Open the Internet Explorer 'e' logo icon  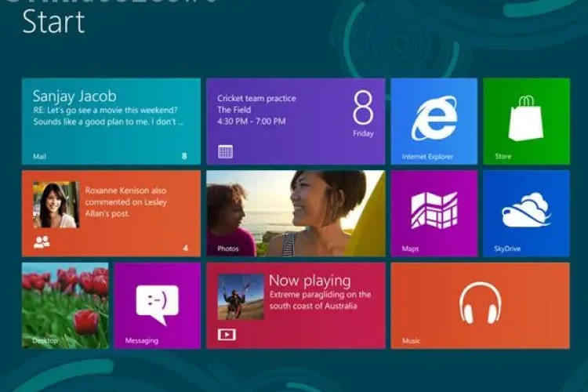[x=434, y=118]
